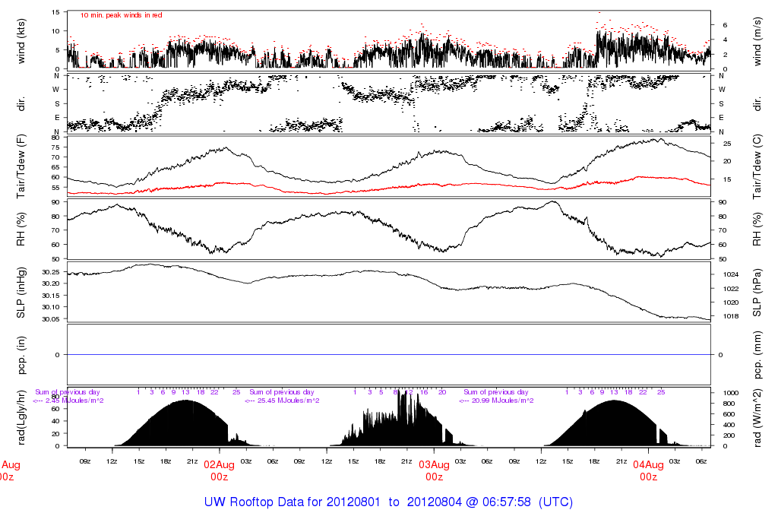The width and height of the screenshot is (778, 532).
Task: Click the '10 min. peak winds in red' legend text
Action: pyautogui.click(x=121, y=15)
